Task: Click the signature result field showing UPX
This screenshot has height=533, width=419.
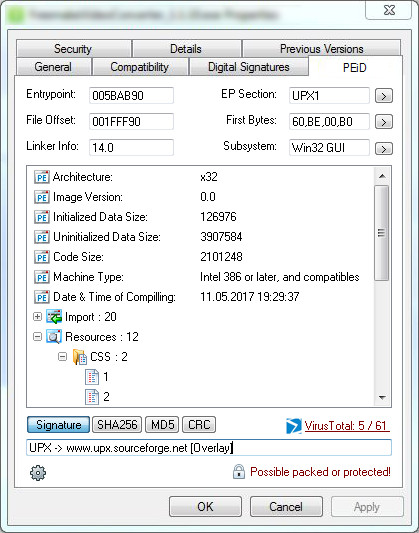Action: coord(209,448)
